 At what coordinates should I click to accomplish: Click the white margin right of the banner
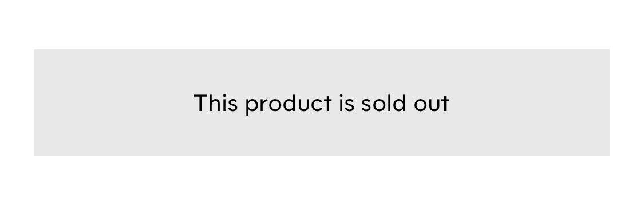(x=627, y=102)
